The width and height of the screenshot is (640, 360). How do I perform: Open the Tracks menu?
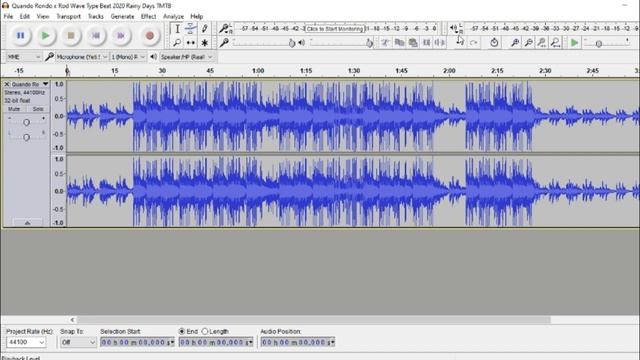[96, 16]
